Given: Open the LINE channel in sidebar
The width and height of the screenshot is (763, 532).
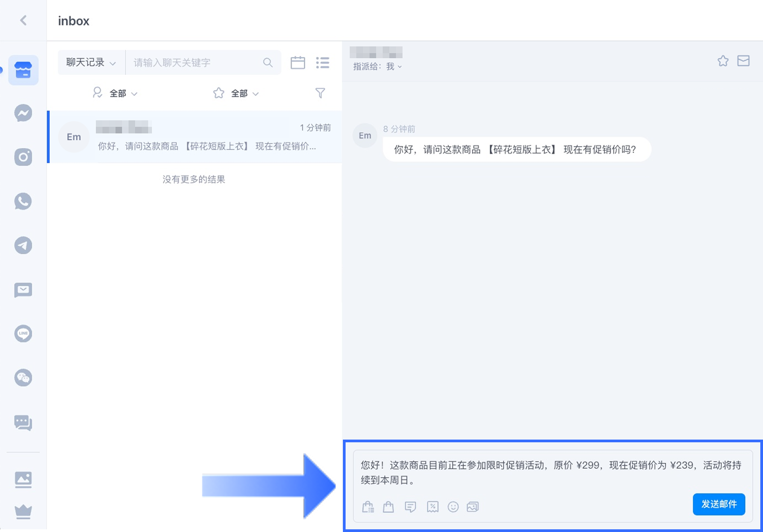Looking at the screenshot, I should (23, 334).
